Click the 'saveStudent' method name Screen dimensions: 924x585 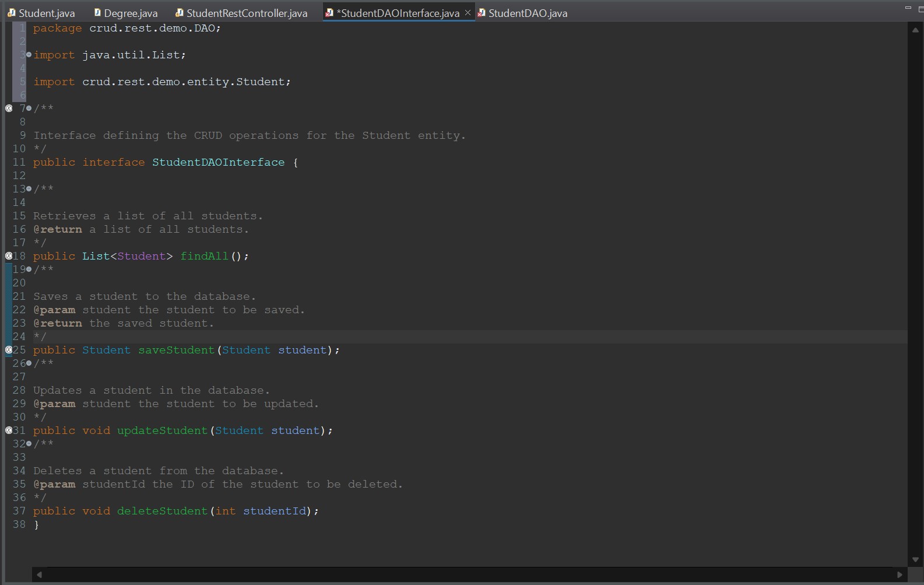pyautogui.click(x=177, y=350)
